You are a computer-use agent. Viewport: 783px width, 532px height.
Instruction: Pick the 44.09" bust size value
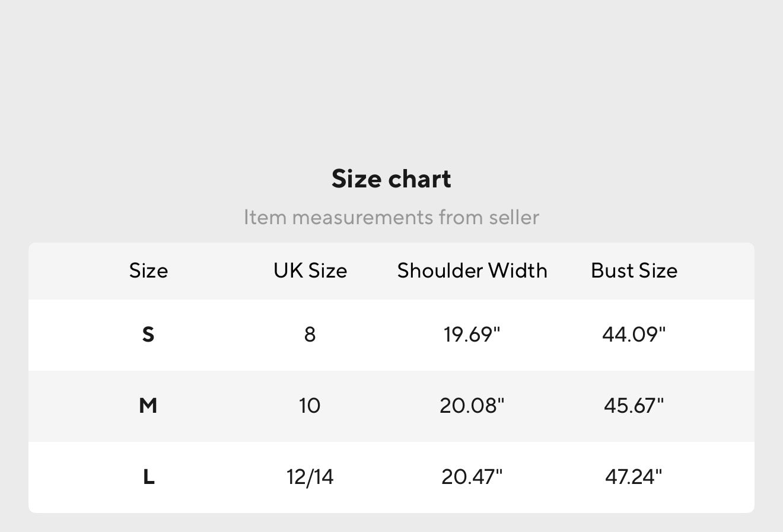click(634, 335)
